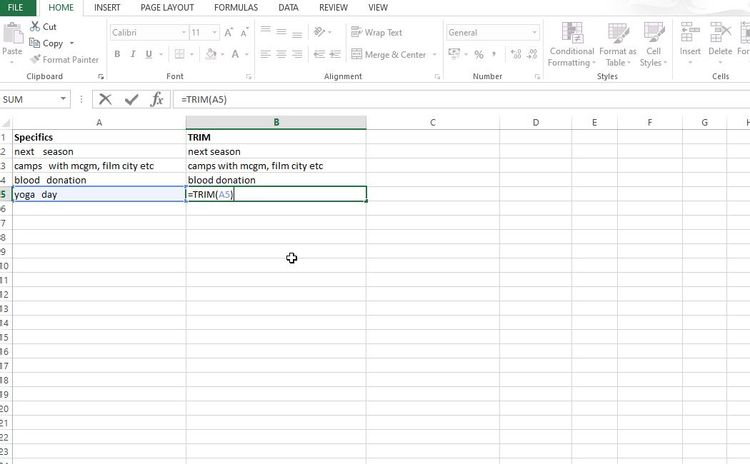Switch to the FORMULAS tab
Image resolution: width=750 pixels, height=464 pixels.
[236, 8]
